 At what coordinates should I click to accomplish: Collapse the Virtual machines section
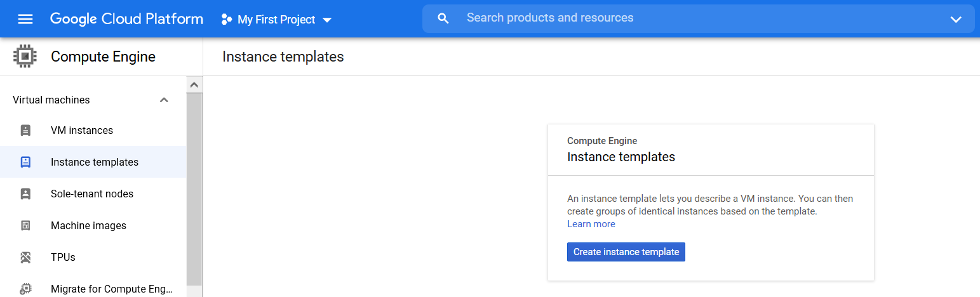coord(164,100)
